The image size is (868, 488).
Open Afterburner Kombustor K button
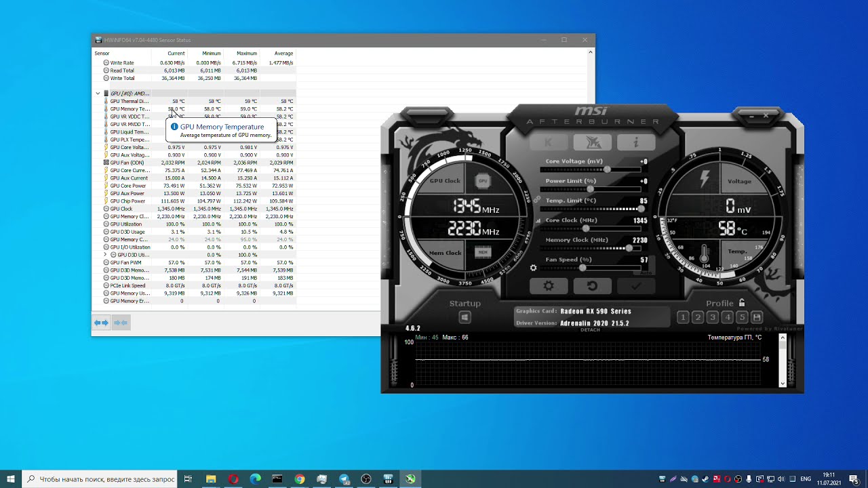coord(548,142)
